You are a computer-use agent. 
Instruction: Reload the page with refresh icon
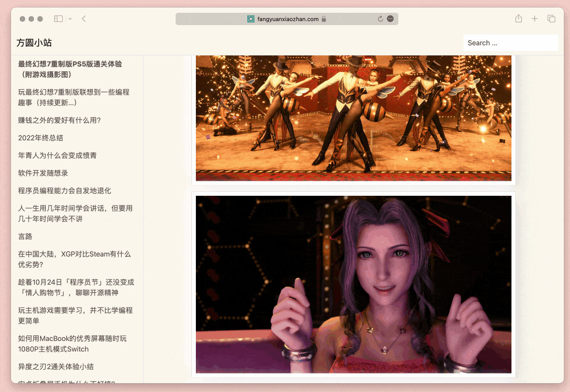380,19
